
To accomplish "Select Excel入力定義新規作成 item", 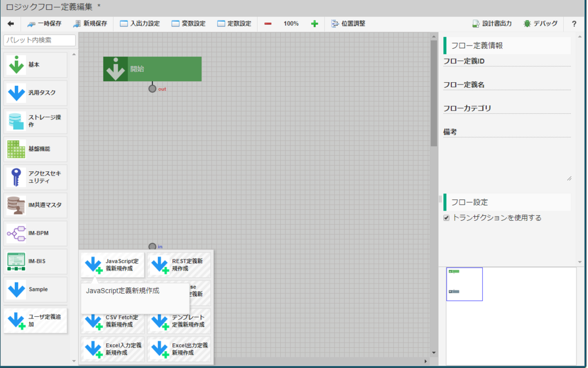I will point(113,349).
